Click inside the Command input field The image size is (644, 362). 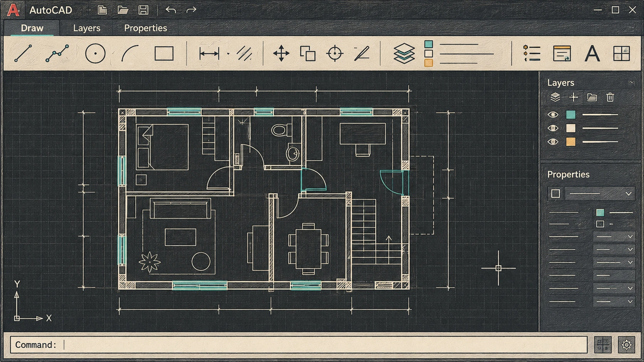click(299, 345)
